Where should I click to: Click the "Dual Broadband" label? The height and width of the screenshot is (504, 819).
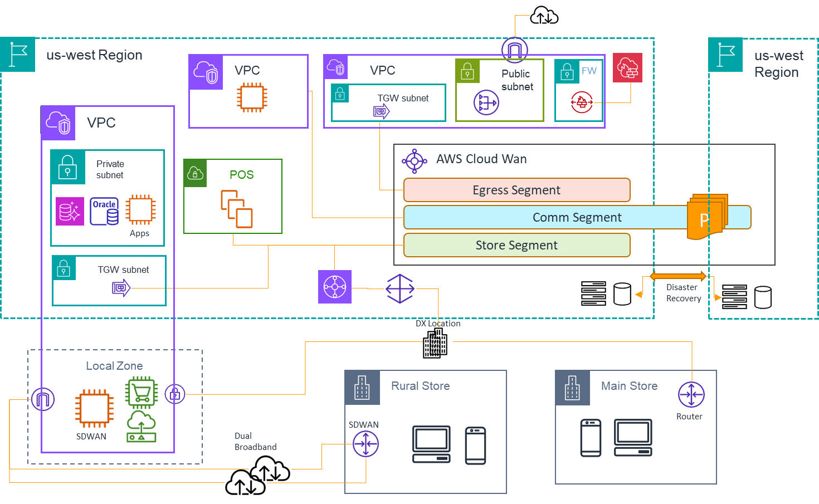point(256,442)
